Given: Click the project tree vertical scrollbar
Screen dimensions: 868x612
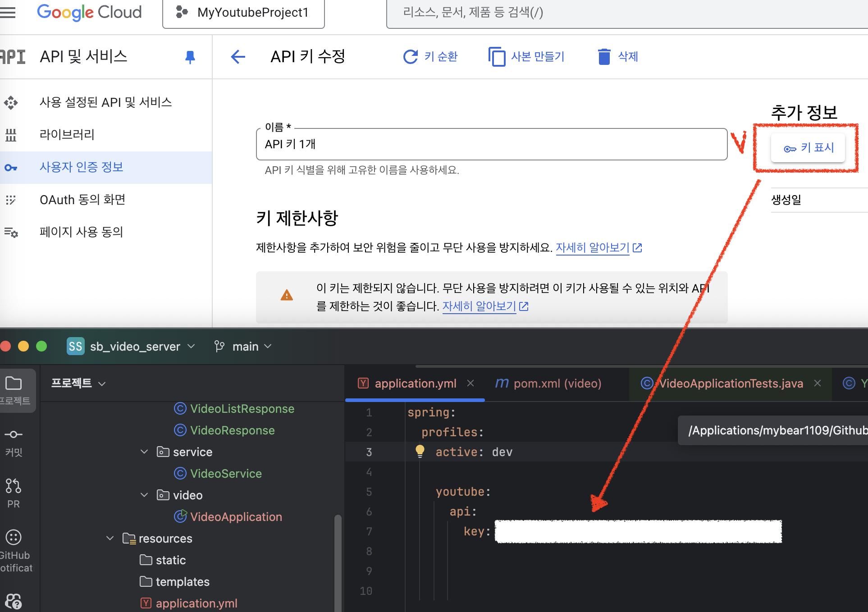Looking at the screenshot, I should [338, 562].
